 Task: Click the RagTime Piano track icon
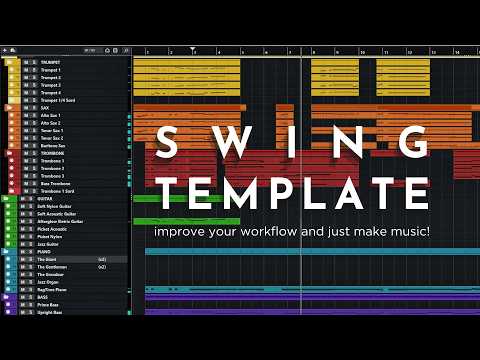[8, 290]
